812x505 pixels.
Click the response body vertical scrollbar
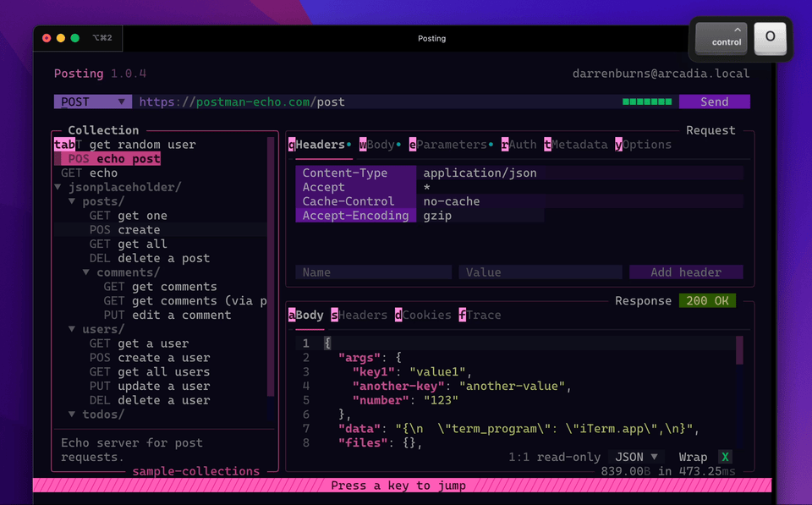739,350
